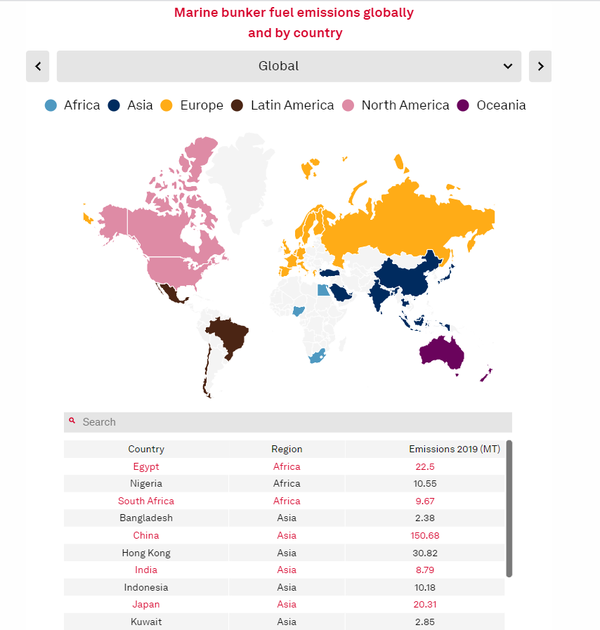Sort by Emissions 2019 (MT) header
Image resolution: width=600 pixels, height=630 pixels.
454,449
